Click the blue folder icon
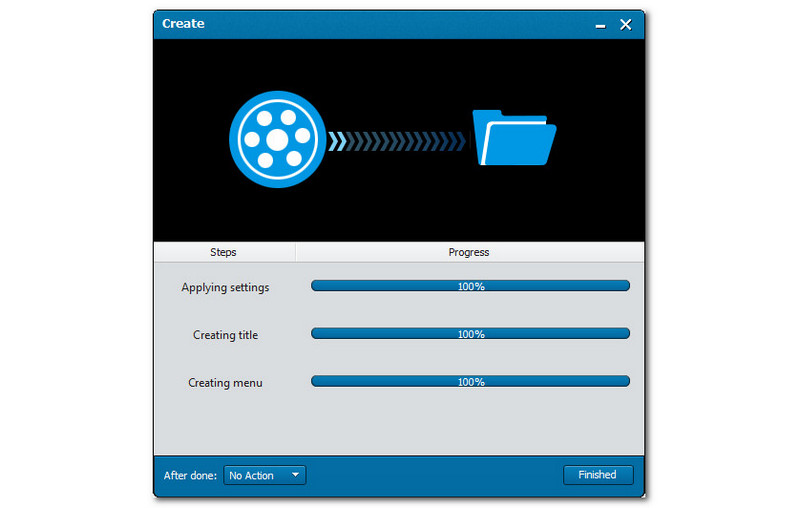800x508 pixels. [x=514, y=138]
